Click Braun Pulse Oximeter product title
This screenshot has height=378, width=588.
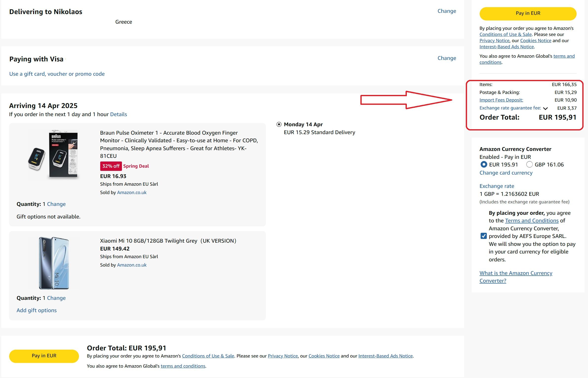(179, 144)
